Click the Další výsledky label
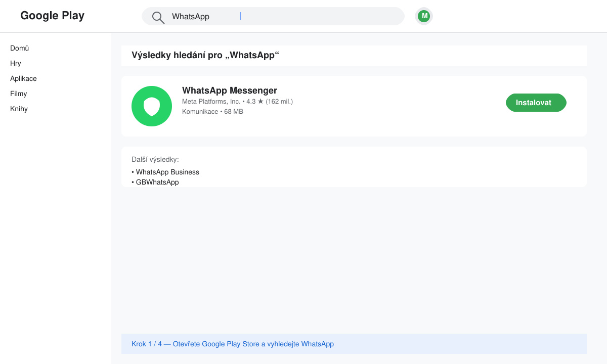 click(155, 159)
